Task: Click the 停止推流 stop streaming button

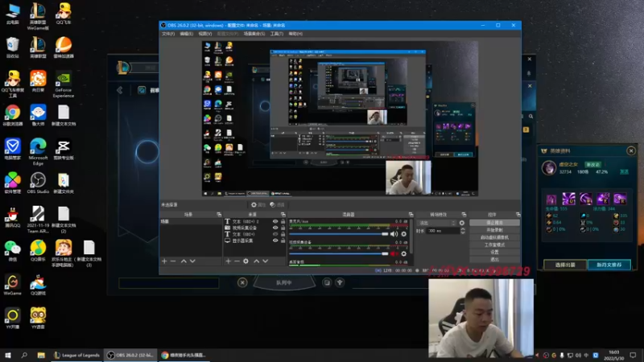Action: pyautogui.click(x=494, y=223)
